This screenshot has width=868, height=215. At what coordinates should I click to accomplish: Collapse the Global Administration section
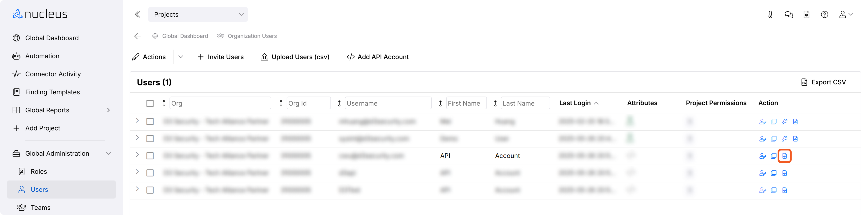108,153
